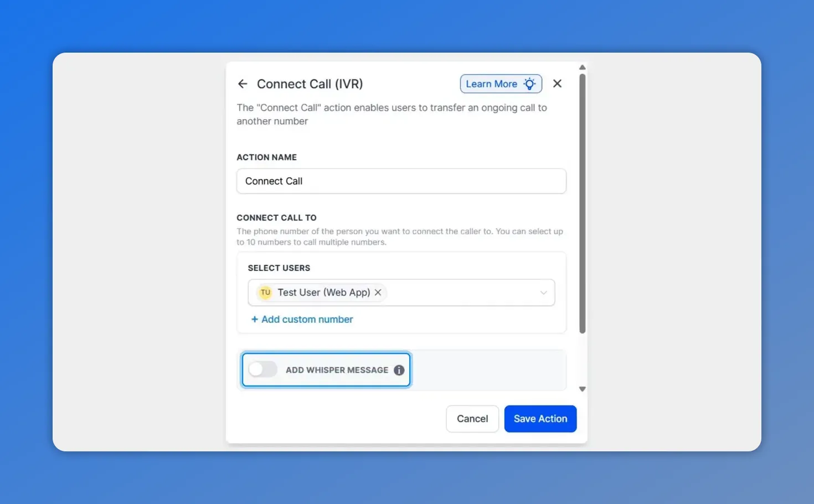
Task: Click the lightbulb icon beside Learn More
Action: (529, 84)
